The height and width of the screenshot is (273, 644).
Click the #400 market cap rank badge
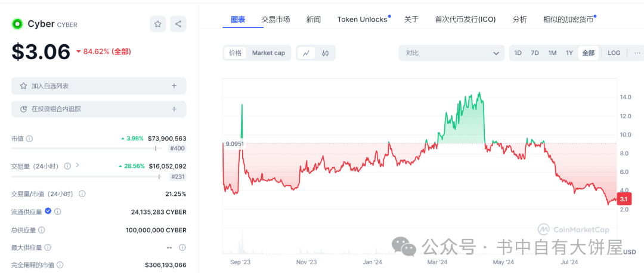tap(178, 149)
